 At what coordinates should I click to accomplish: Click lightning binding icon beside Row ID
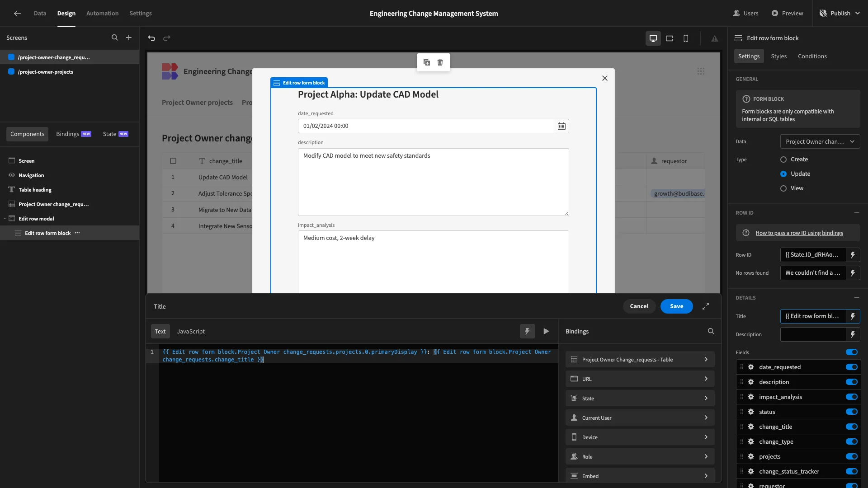click(x=853, y=255)
